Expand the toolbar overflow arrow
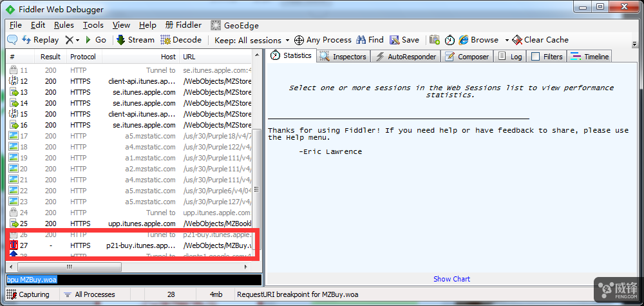 coord(634,44)
